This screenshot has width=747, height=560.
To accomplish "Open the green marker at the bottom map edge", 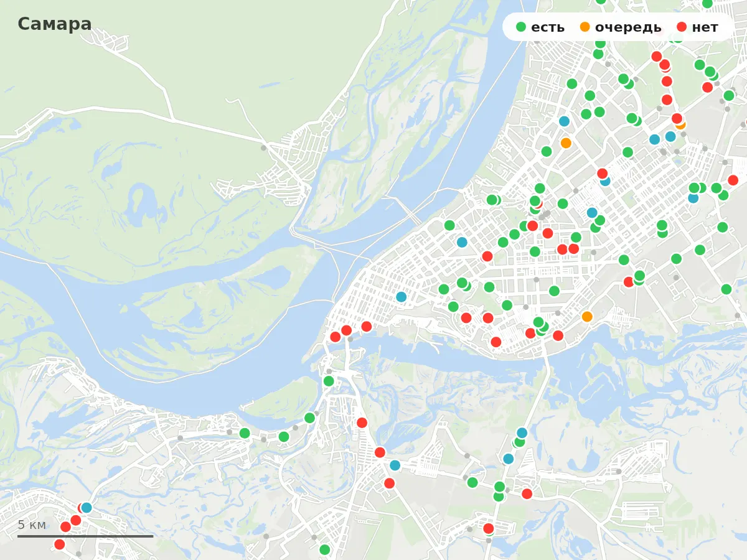I will [325, 550].
